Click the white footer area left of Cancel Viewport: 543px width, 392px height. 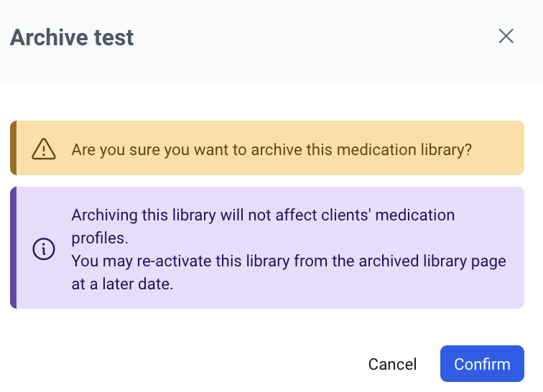tap(180, 364)
